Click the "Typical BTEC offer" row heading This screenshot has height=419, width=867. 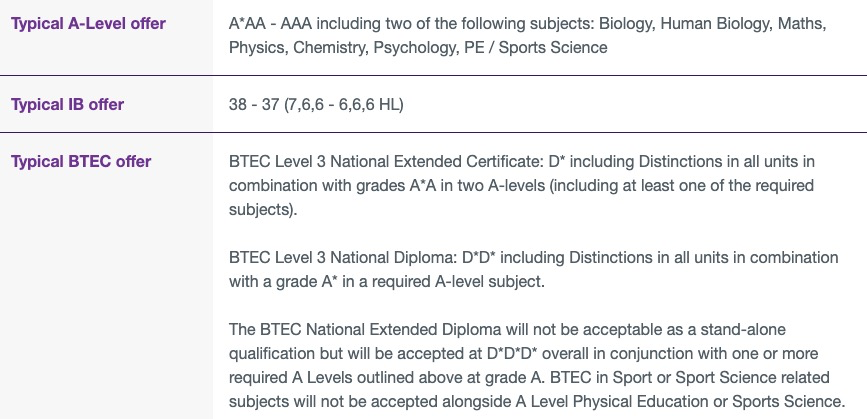(81, 161)
